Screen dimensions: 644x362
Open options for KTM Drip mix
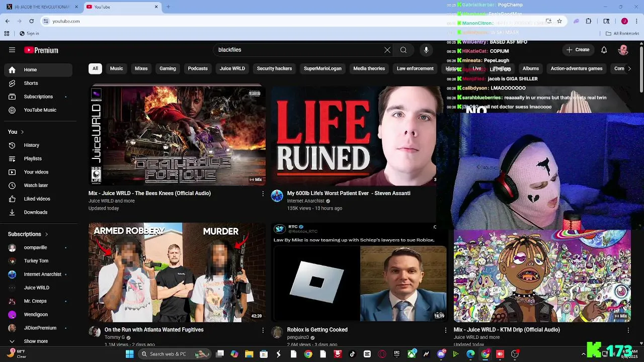pos(628,330)
